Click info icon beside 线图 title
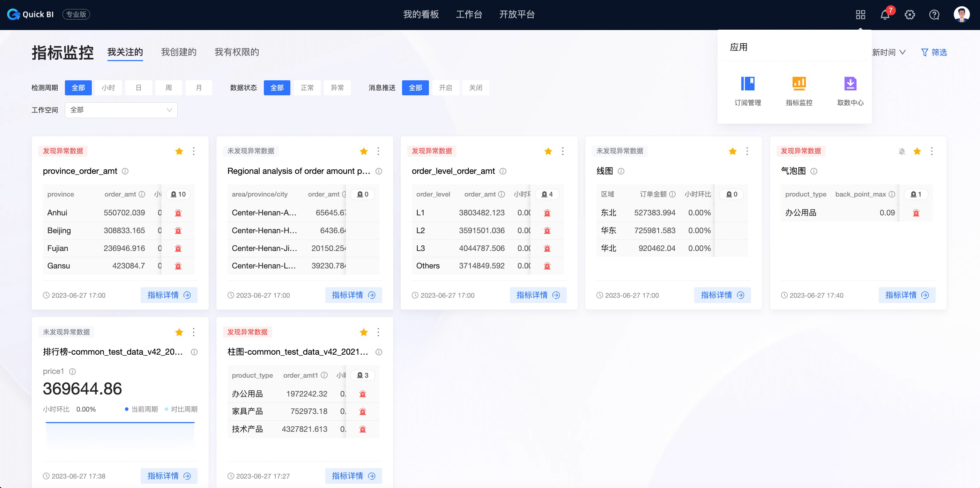 (x=621, y=171)
